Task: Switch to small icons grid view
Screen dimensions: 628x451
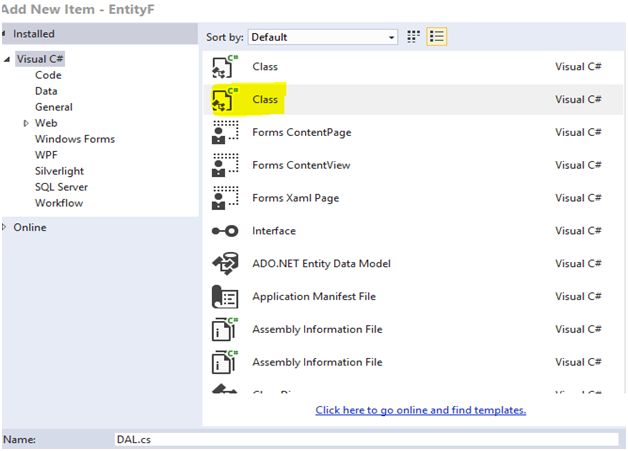Action: (x=414, y=37)
